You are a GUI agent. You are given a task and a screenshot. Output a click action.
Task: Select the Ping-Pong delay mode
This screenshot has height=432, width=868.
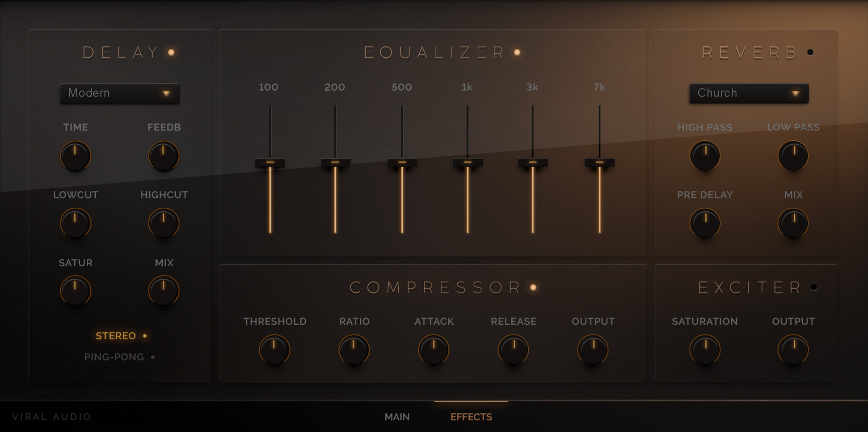(x=114, y=357)
